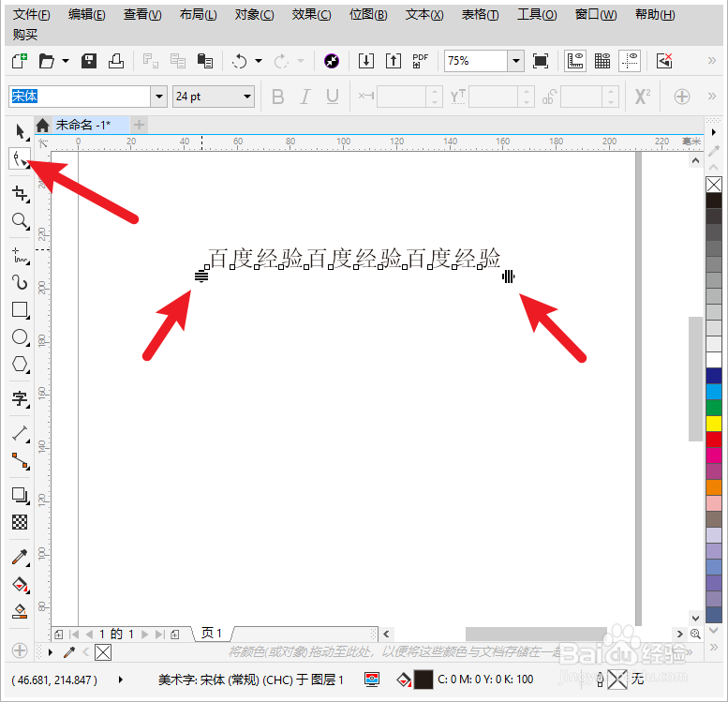Expand the status bar coordinates flyout arrow
Viewport: 728px width, 702px height.
pyautogui.click(x=120, y=680)
